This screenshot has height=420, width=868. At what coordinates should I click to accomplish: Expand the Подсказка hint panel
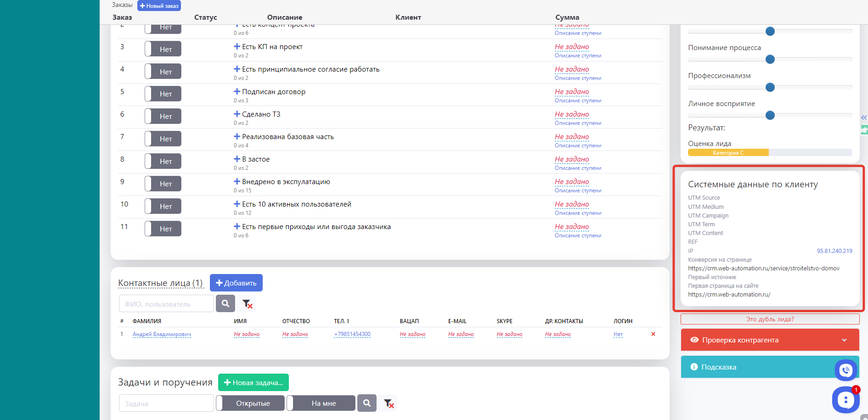[x=758, y=367]
